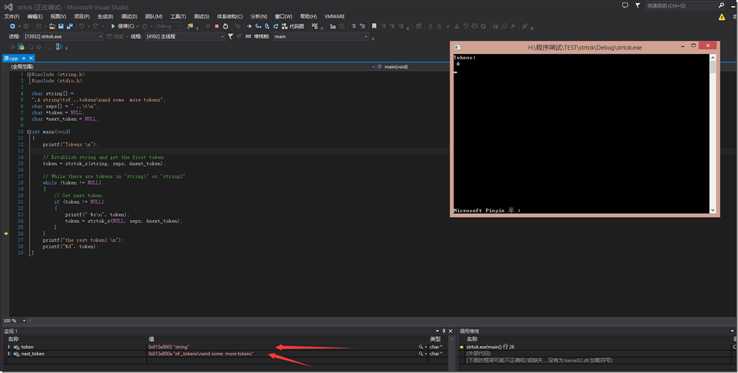Click the feedback icon in title bar
738x373 pixels.
pyautogui.click(x=625, y=5)
